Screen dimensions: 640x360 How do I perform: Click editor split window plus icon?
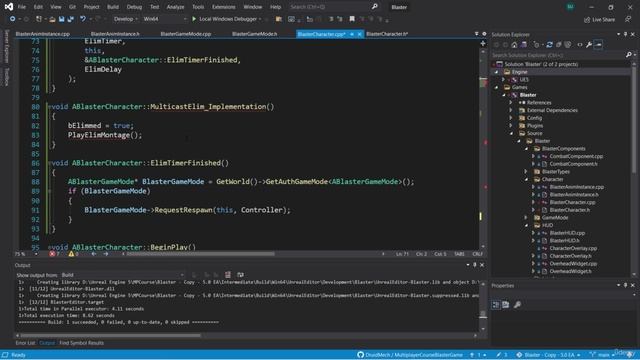[x=483, y=43]
